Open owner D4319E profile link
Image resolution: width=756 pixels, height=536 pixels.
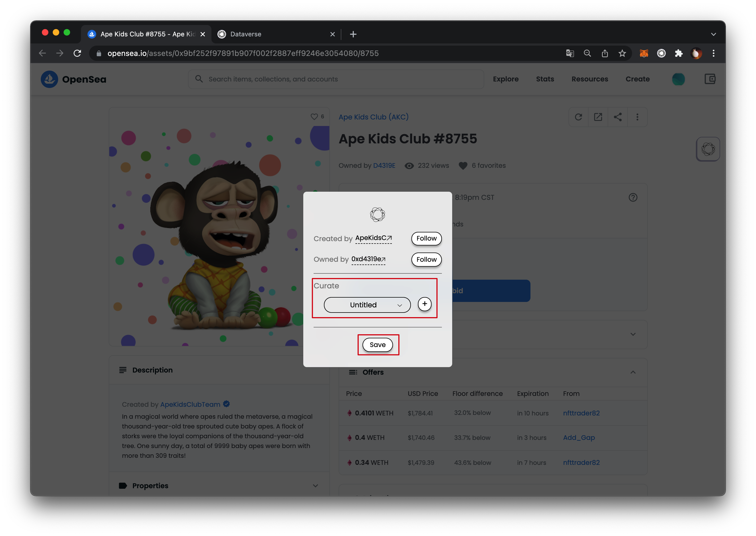384,166
